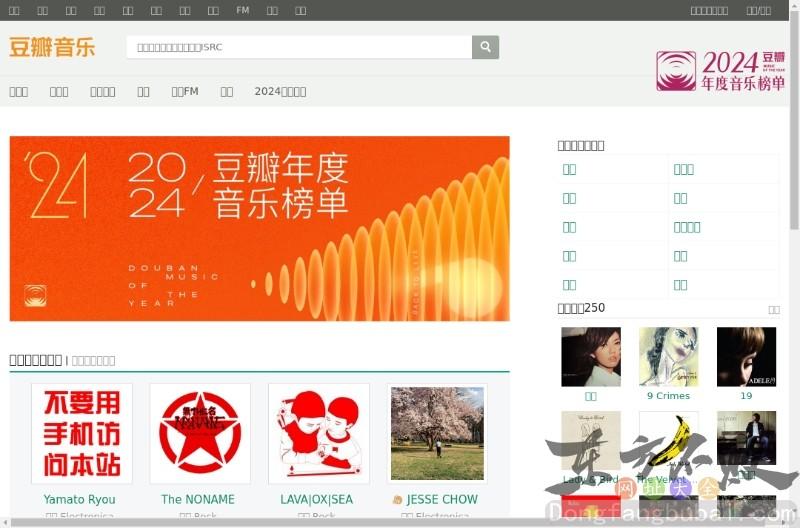Click the small icon beside JESSE CHOW
This screenshot has height=528, width=800.
tap(398, 500)
